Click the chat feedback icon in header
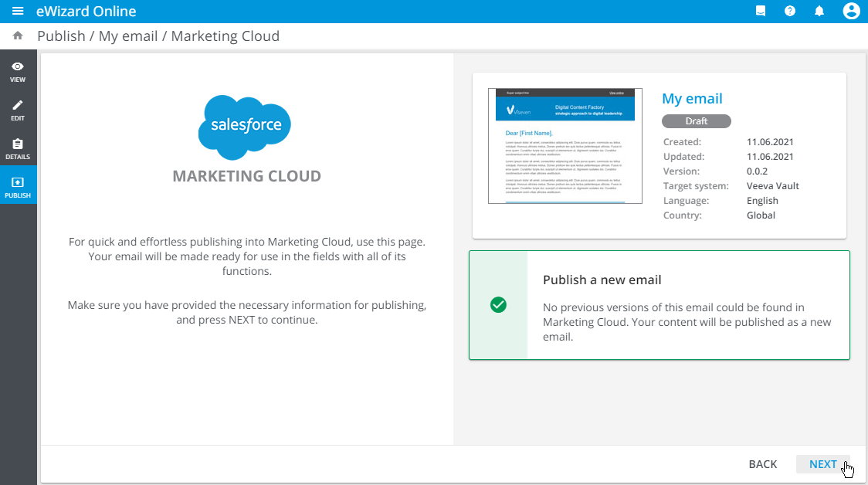868x485 pixels. [761, 11]
